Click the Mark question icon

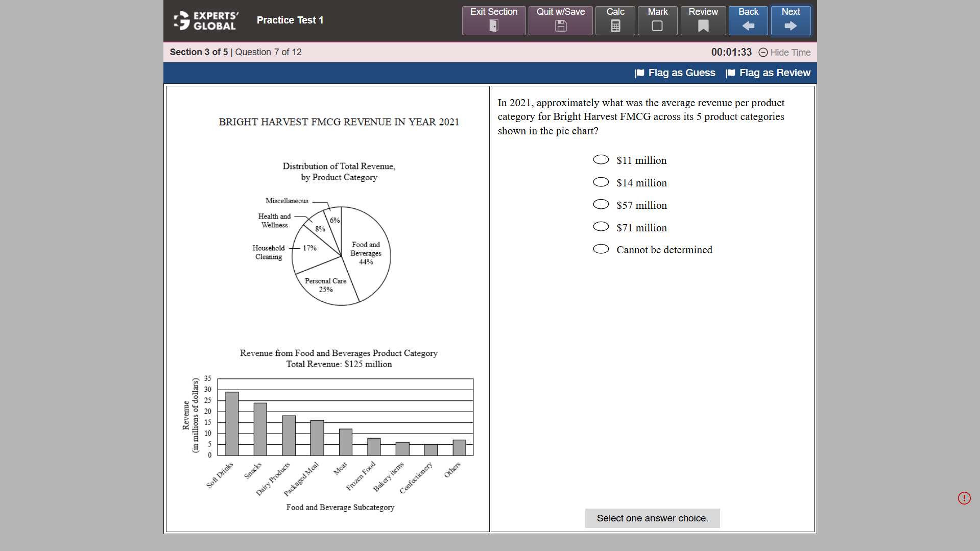(657, 27)
